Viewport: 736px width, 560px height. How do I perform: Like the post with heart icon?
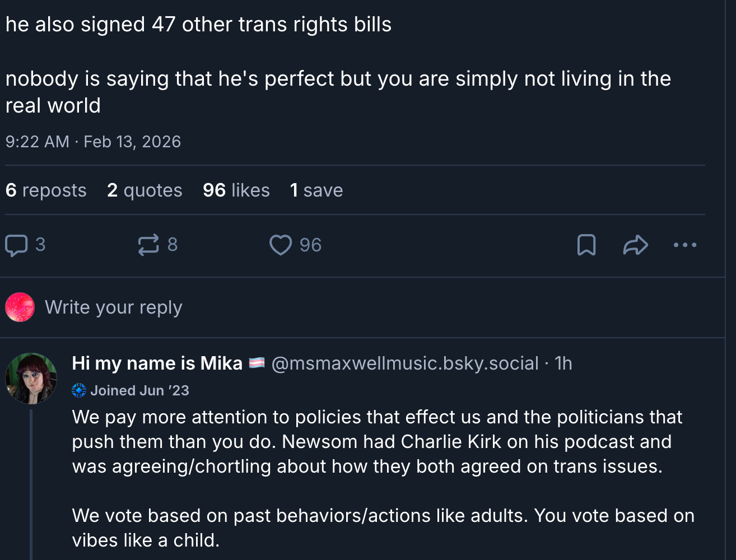click(x=280, y=245)
